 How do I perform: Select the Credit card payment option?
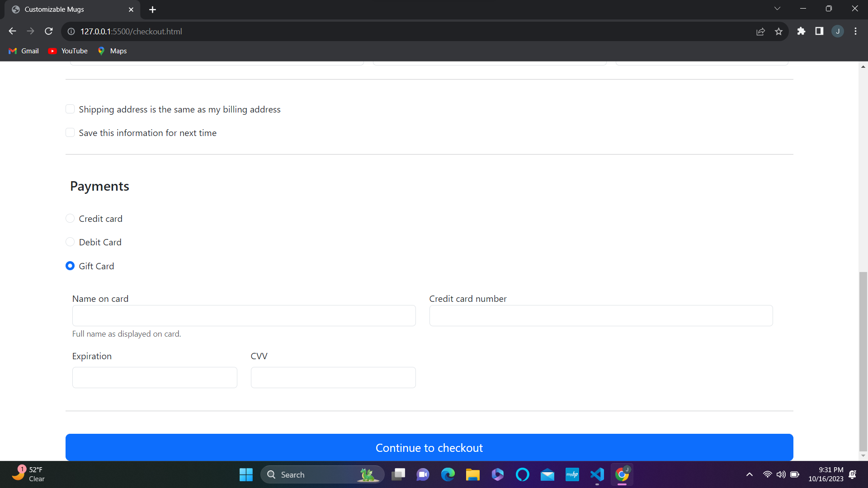pyautogui.click(x=70, y=218)
